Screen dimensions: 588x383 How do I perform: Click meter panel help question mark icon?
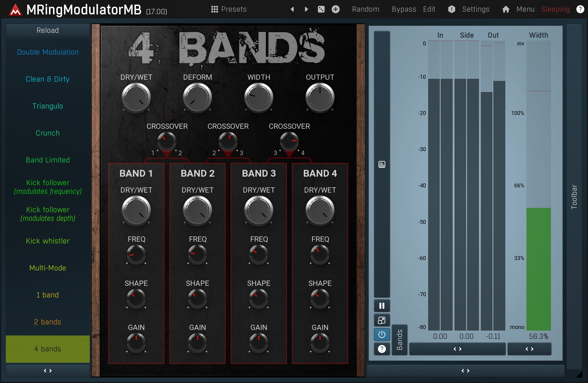[382, 349]
